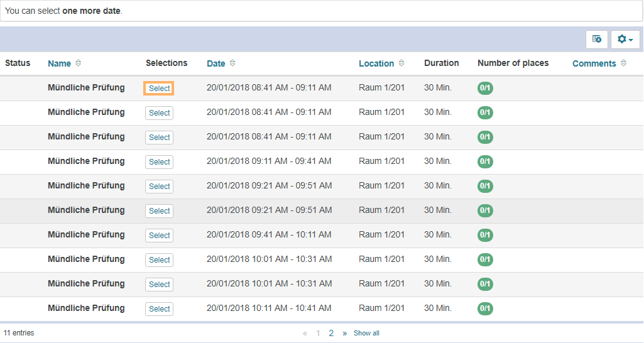Click sort arrows icon beside Date
The height and width of the screenshot is (343, 644).
pos(232,63)
